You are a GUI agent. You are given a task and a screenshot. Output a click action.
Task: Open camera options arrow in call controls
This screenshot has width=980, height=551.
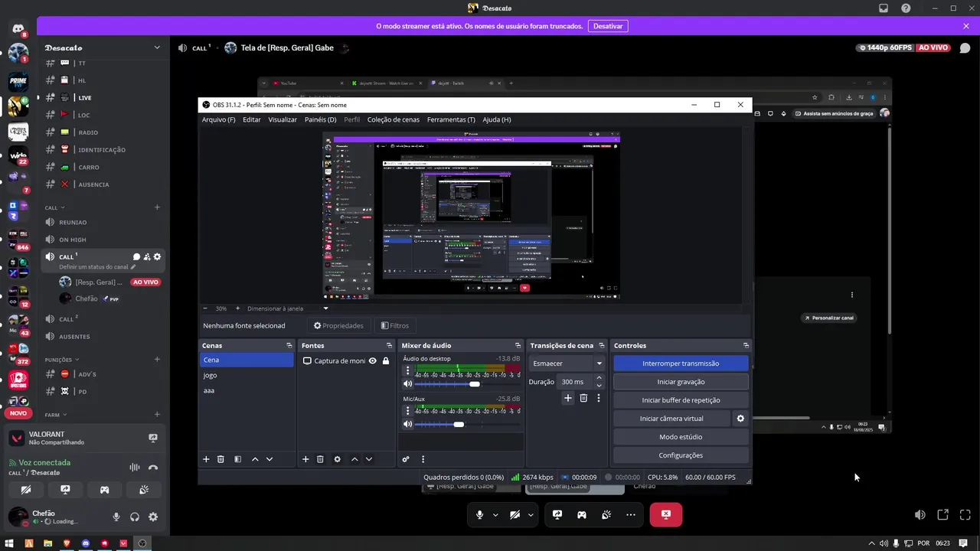point(531,515)
